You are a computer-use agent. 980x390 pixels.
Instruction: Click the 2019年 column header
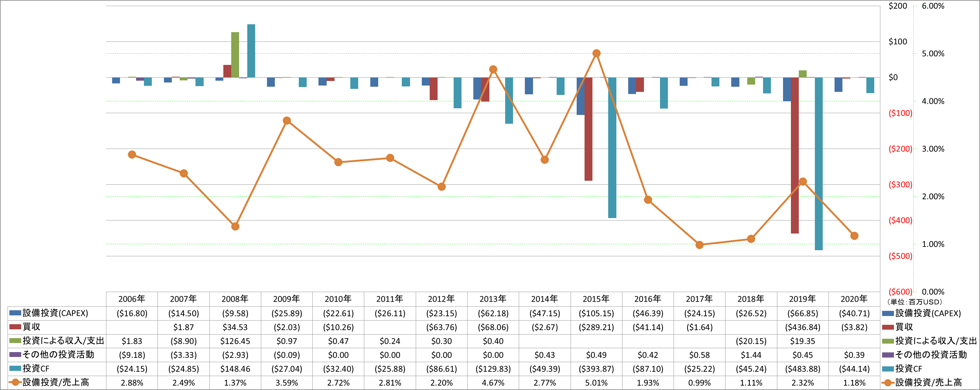coord(803,299)
